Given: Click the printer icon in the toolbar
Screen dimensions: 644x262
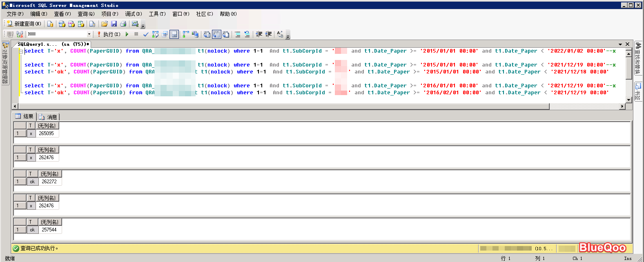Looking at the screenshot, I should coord(123,24).
